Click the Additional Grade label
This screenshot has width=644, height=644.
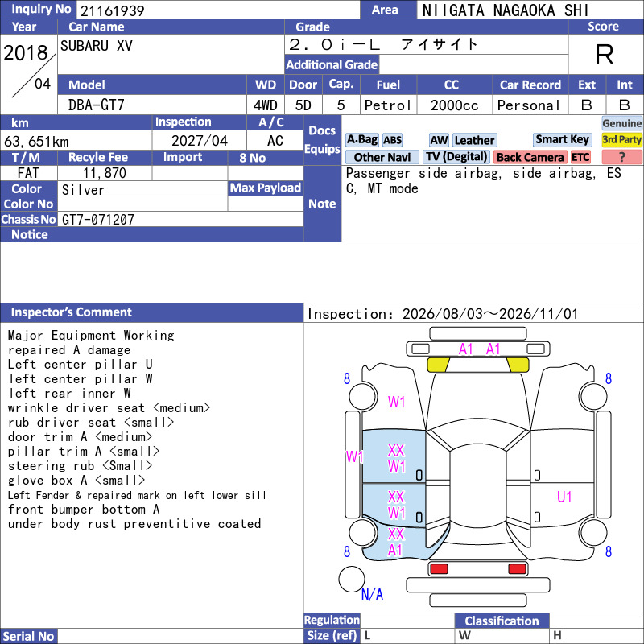point(332,64)
